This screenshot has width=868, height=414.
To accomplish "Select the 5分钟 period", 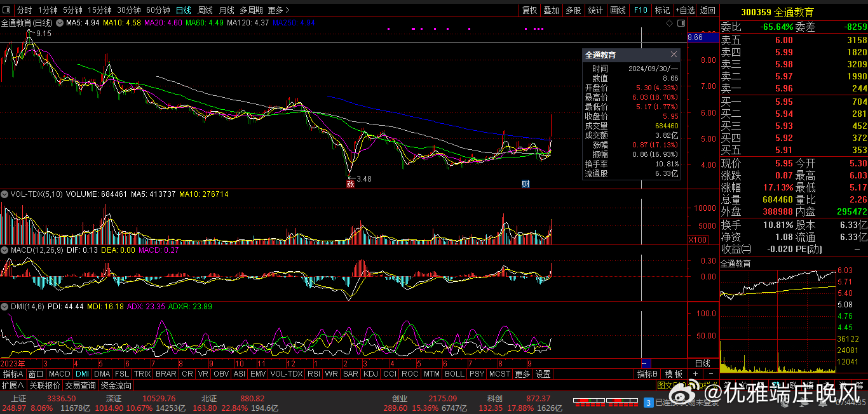I will tap(73, 10).
